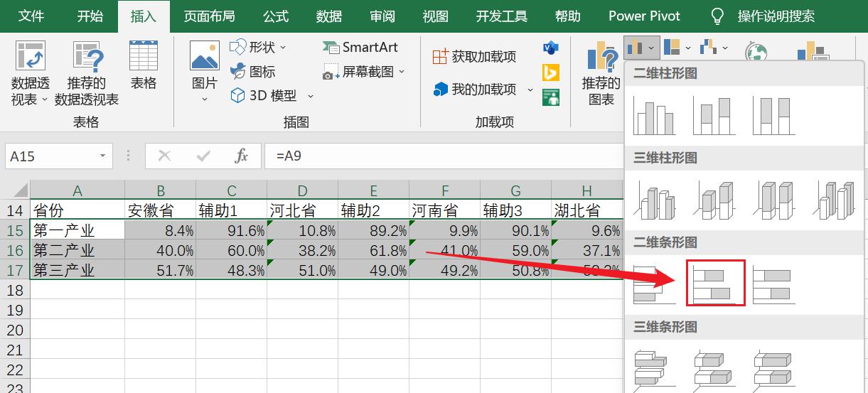Click the Icons (图标) insert button
The image size is (868, 393).
252,71
